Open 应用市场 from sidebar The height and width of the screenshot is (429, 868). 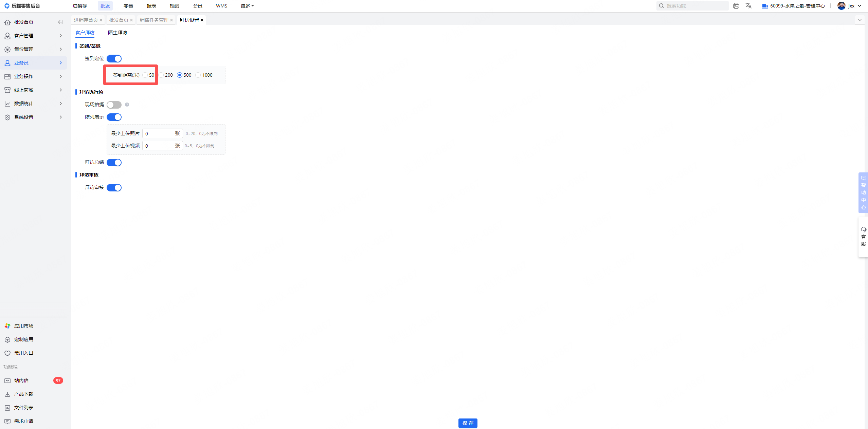(x=23, y=326)
